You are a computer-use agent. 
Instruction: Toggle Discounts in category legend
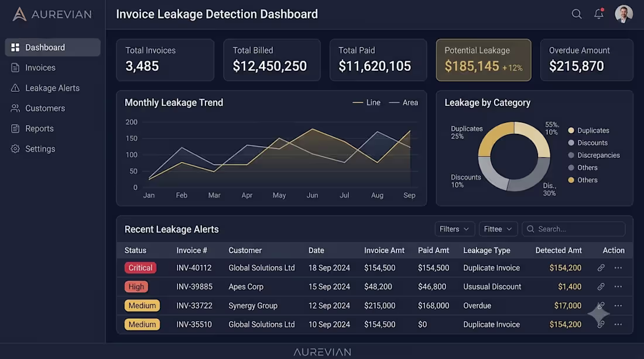coord(588,143)
